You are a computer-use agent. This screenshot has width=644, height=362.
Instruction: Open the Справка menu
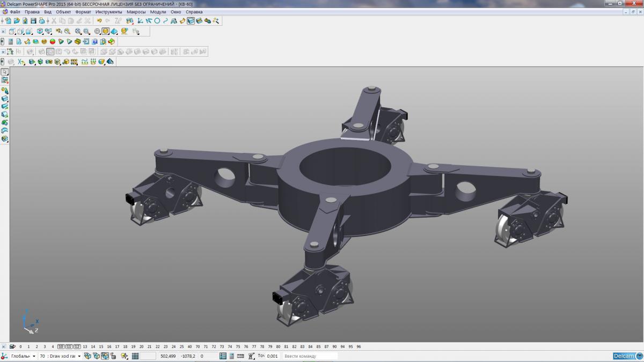[194, 12]
